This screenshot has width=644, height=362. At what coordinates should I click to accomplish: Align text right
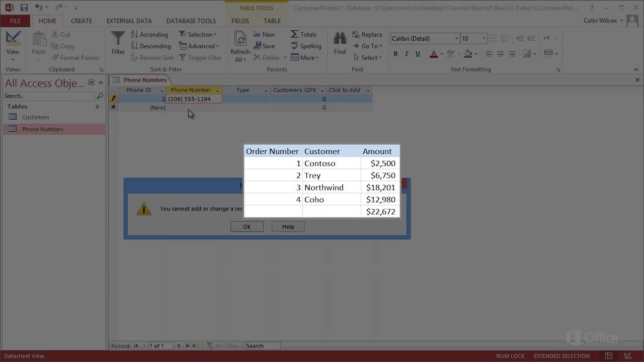512,54
